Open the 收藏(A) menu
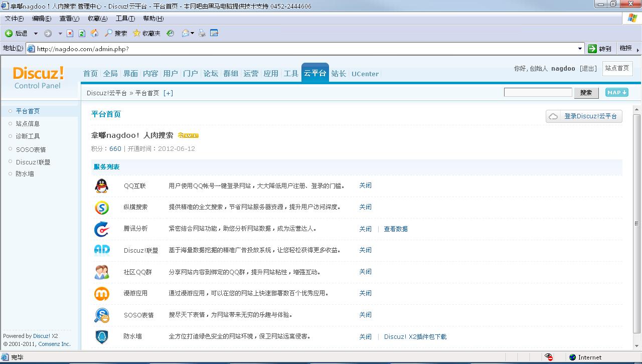 pos(97,19)
